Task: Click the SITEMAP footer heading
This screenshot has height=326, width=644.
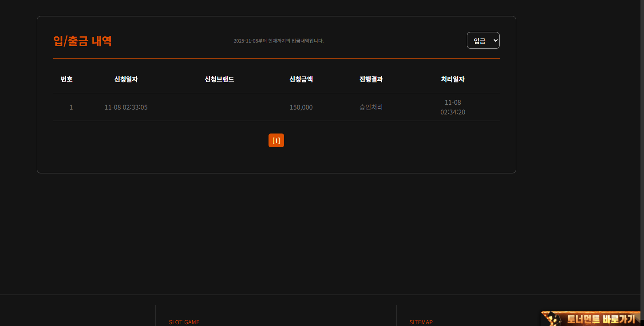Action: (421, 322)
